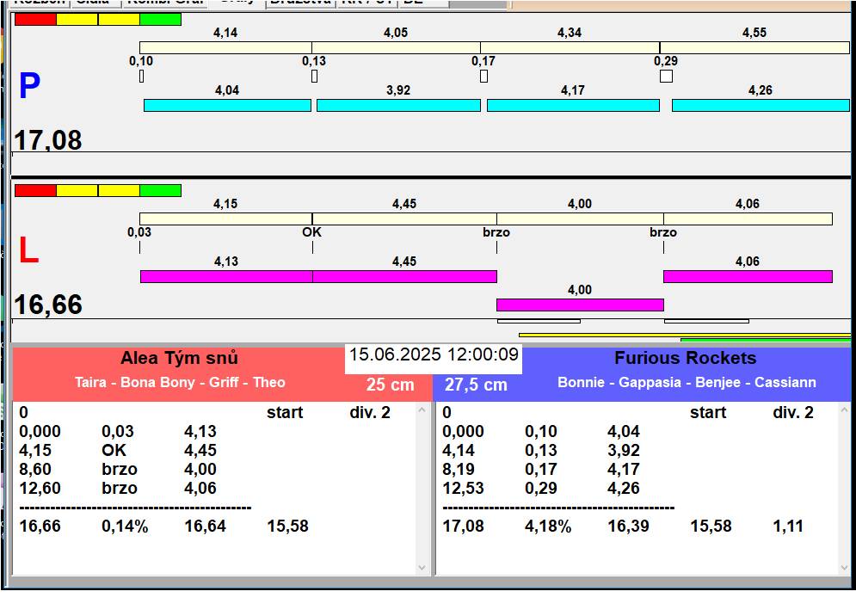Image resolution: width=856 pixels, height=616 pixels.
Task: Select the cyan 3,92 bar in lane P
Action: [x=398, y=105]
